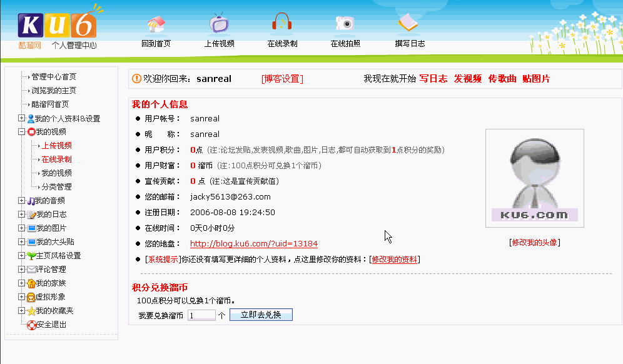Click the headphones icon above 在线录制

click(x=281, y=22)
